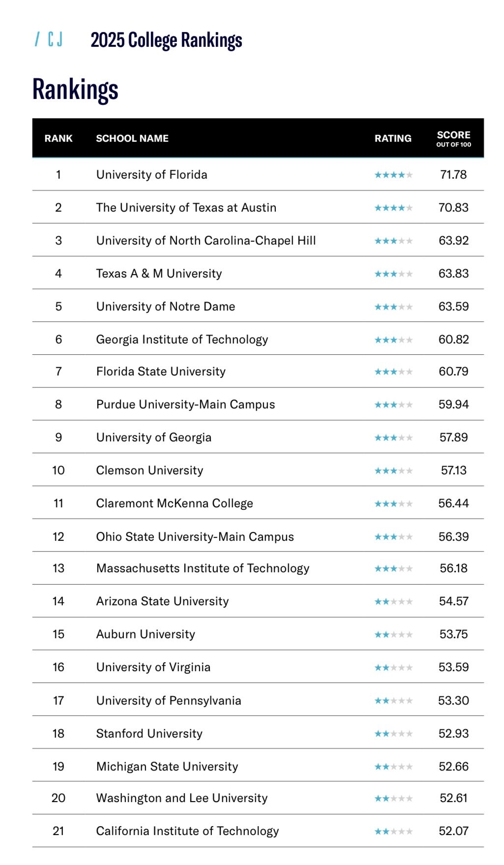Viewport: 504px width, 865px height.
Task: Click Purdue University's score 59.94
Action: pyautogui.click(x=453, y=404)
